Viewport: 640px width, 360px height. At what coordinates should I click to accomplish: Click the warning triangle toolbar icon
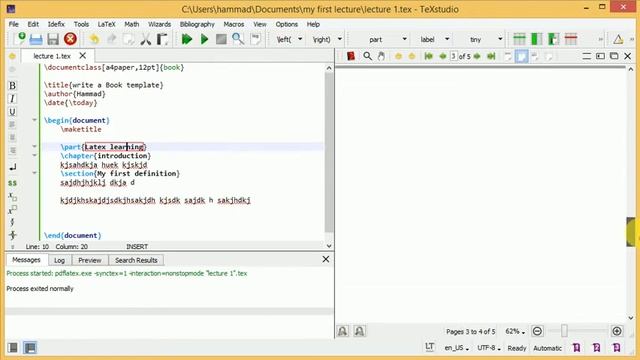(618, 39)
